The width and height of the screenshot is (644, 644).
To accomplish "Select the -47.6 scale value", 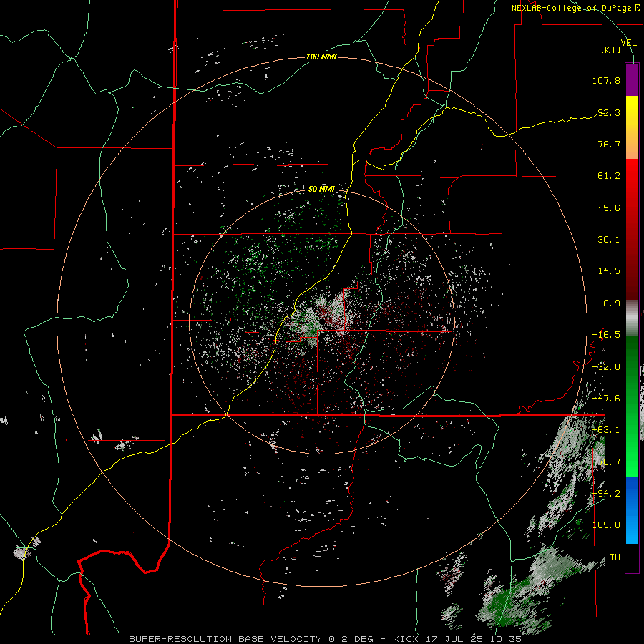I will [x=606, y=399].
